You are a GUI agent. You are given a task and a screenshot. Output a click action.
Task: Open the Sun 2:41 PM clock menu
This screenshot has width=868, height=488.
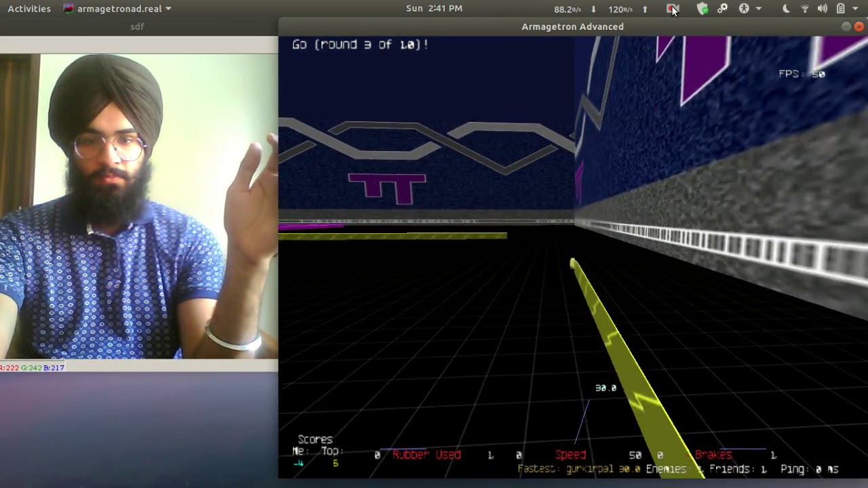[x=434, y=9]
